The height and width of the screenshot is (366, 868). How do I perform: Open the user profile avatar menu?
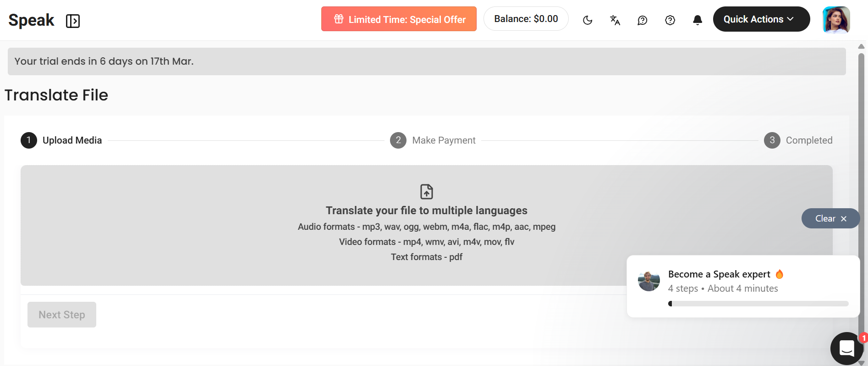click(x=836, y=20)
